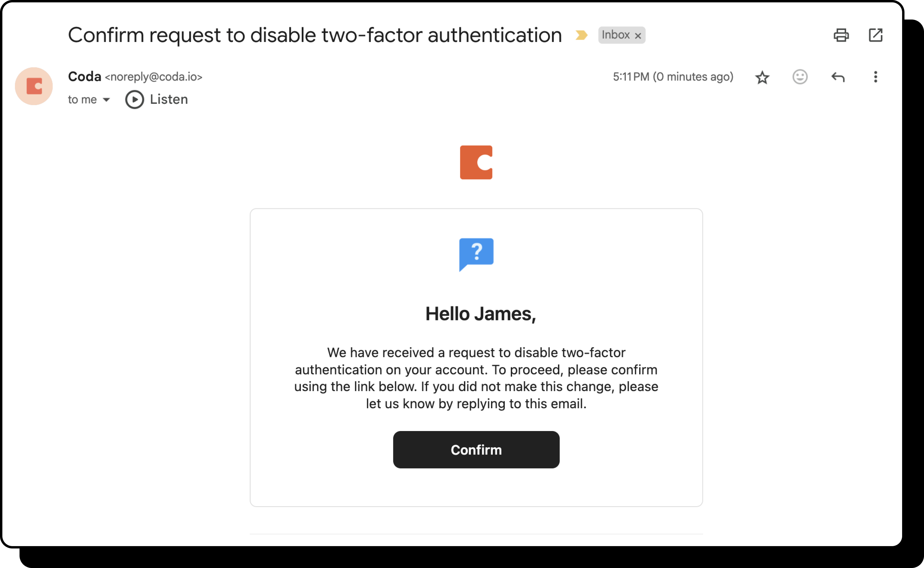Expand recipient details next to "to me"
Screen dimensions: 924x568
(x=106, y=100)
